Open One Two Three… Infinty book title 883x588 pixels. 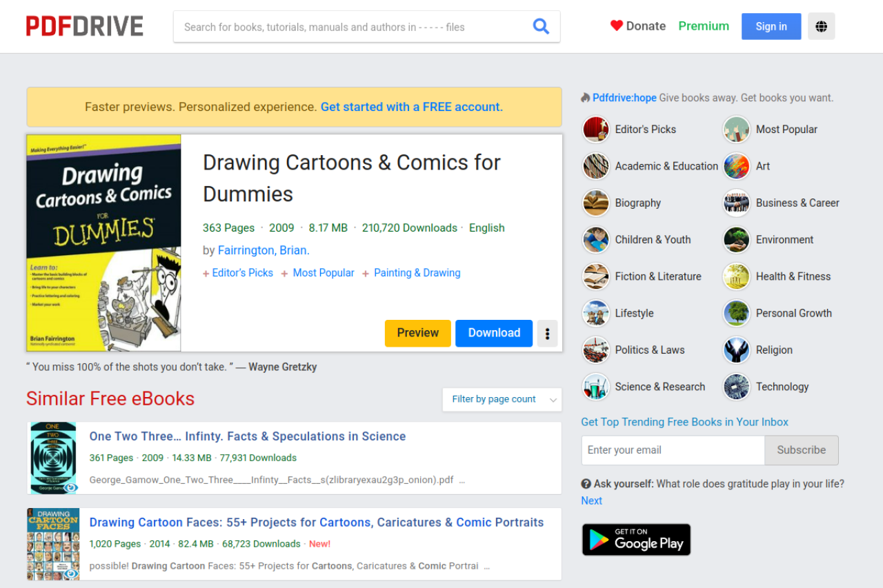[x=248, y=436]
